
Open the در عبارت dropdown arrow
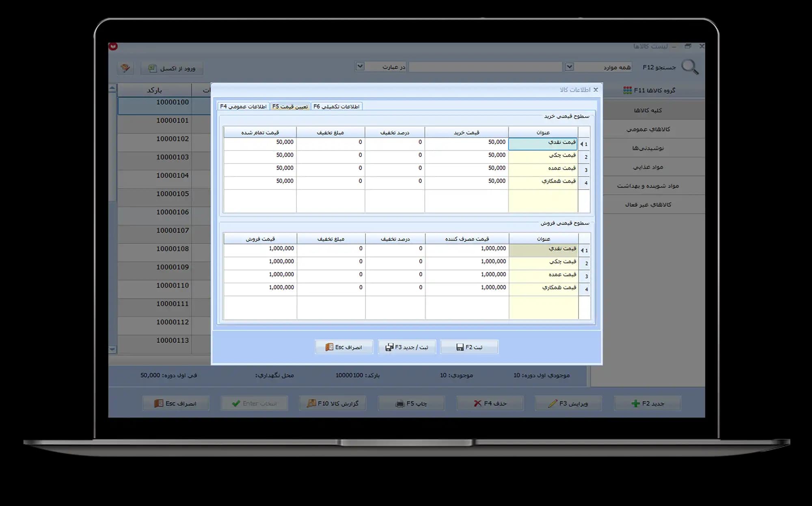click(x=360, y=66)
